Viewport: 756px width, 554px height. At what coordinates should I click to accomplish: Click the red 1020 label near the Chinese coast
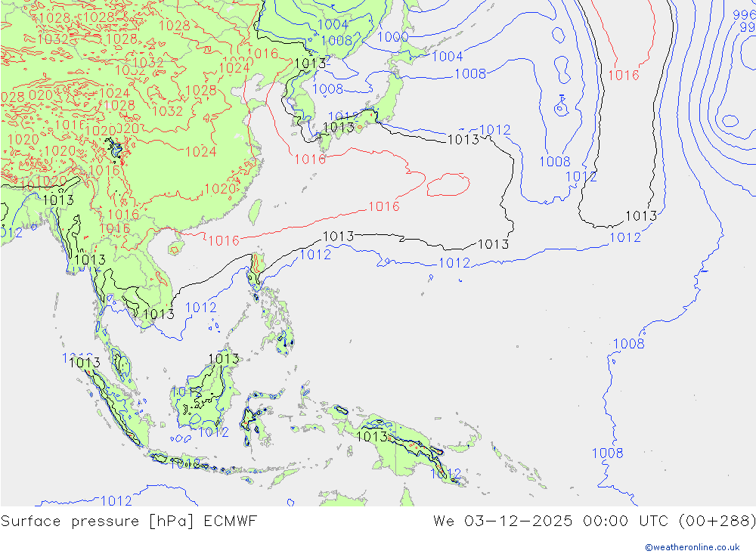pyautogui.click(x=220, y=188)
